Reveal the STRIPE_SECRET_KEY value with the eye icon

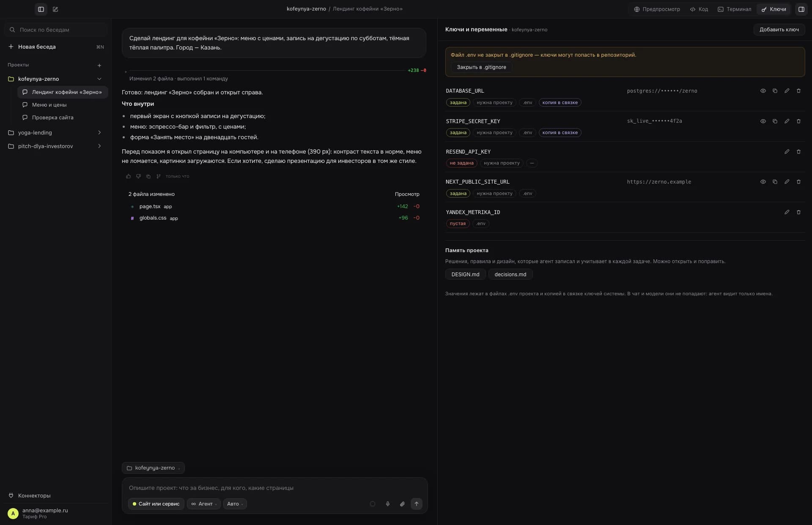[x=763, y=121]
